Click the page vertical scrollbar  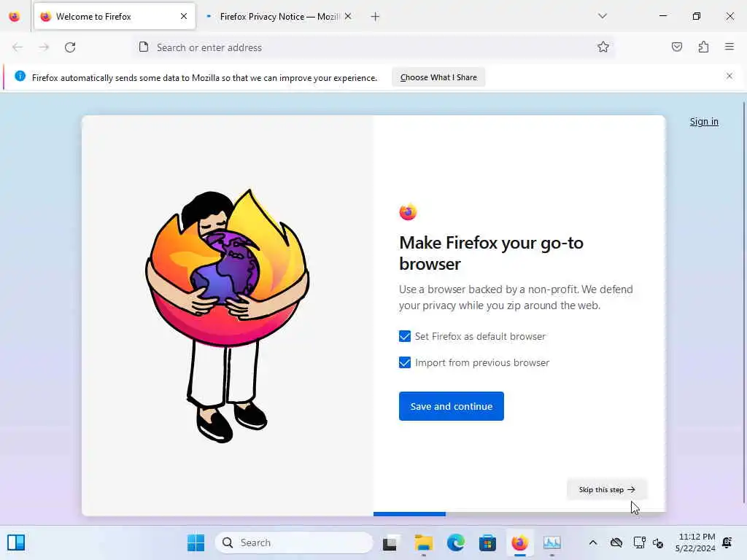tap(743, 303)
